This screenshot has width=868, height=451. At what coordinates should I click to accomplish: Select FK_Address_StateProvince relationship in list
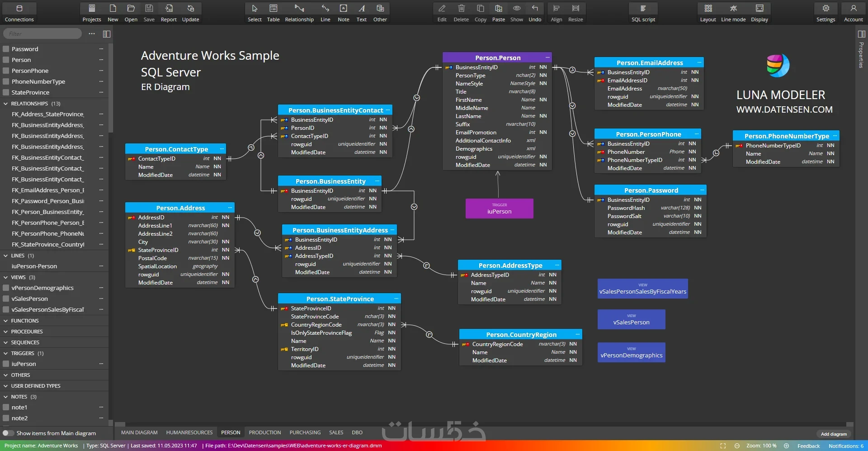tap(48, 114)
